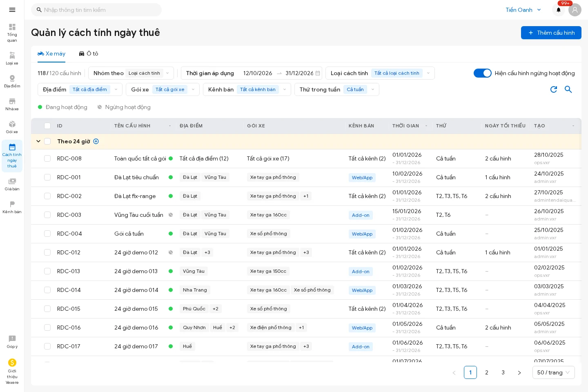Toggle Hiện cấu hình ngừng hoạt động switch
Viewport: 588px width, 392px height.
(x=482, y=73)
